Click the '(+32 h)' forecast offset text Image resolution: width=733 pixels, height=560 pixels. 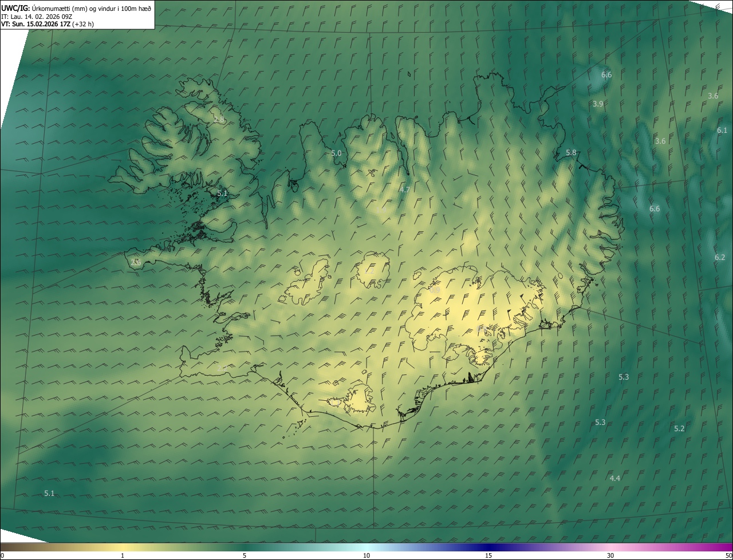coord(83,25)
